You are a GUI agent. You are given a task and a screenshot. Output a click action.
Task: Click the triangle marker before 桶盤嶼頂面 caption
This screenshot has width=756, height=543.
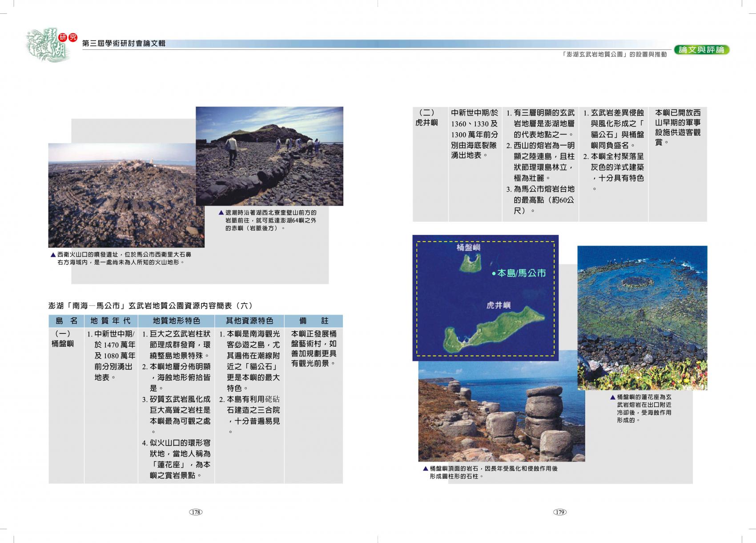click(426, 469)
